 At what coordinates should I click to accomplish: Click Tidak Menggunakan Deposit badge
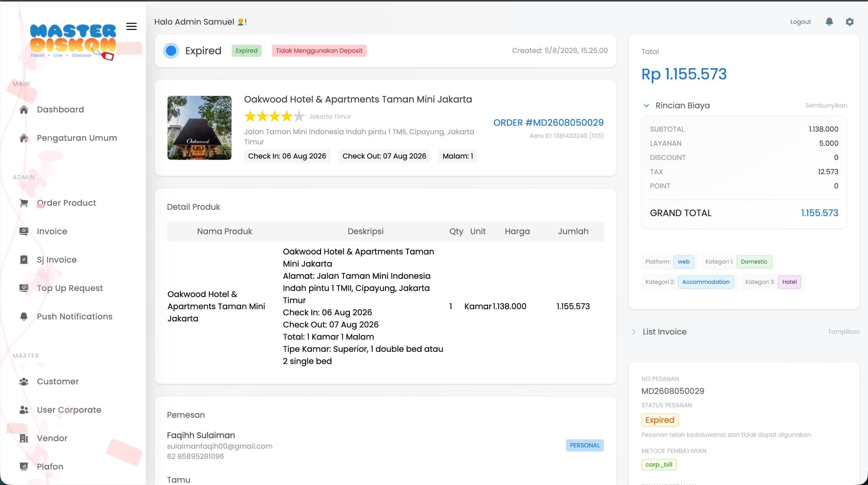(319, 51)
